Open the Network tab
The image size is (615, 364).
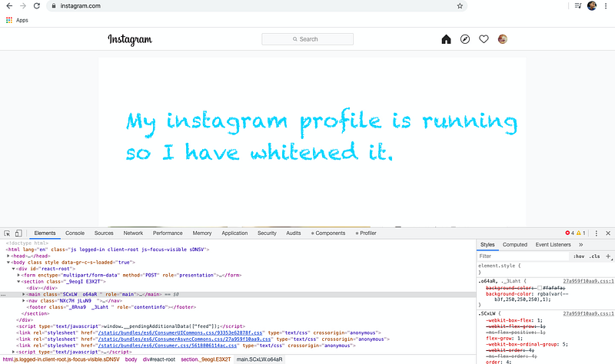pos(133,233)
